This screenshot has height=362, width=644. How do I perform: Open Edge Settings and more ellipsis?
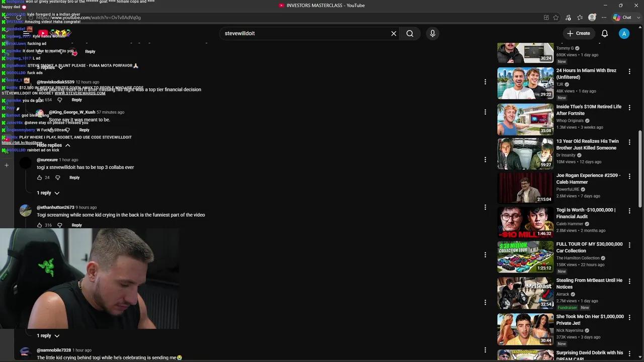coord(604,17)
